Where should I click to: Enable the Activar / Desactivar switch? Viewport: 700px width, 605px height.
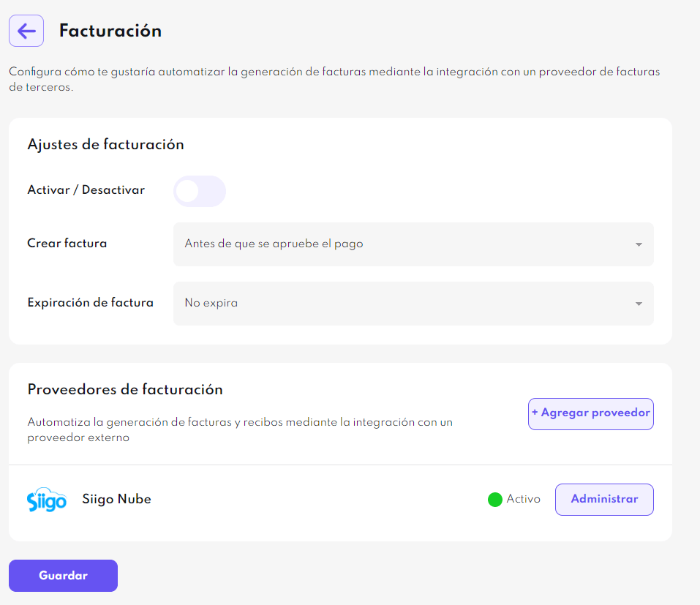(199, 190)
